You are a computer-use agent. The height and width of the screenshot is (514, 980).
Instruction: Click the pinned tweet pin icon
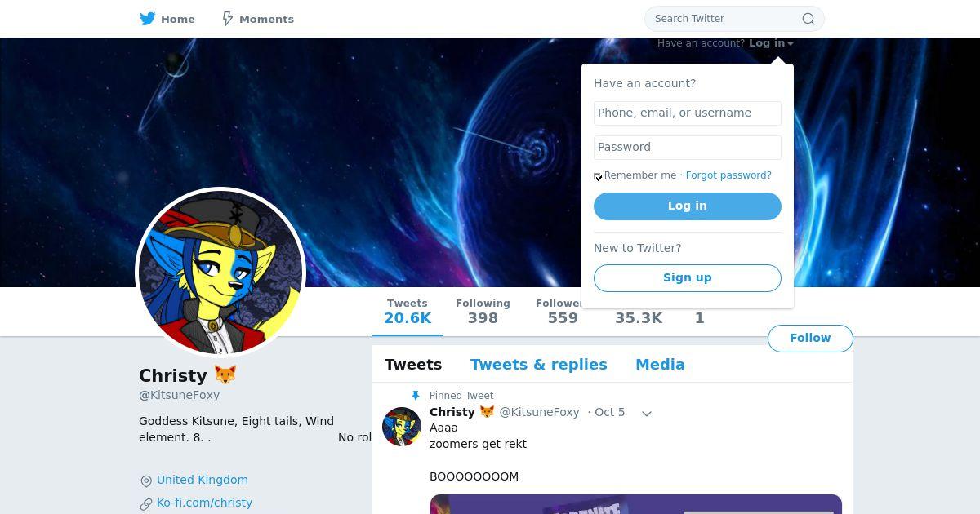(x=415, y=396)
